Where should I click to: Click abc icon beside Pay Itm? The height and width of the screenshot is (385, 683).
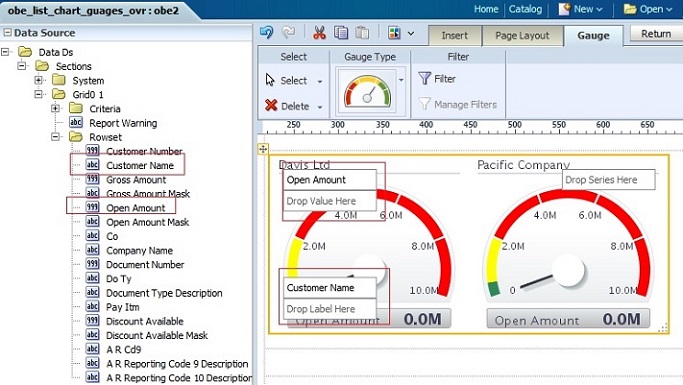(x=92, y=306)
